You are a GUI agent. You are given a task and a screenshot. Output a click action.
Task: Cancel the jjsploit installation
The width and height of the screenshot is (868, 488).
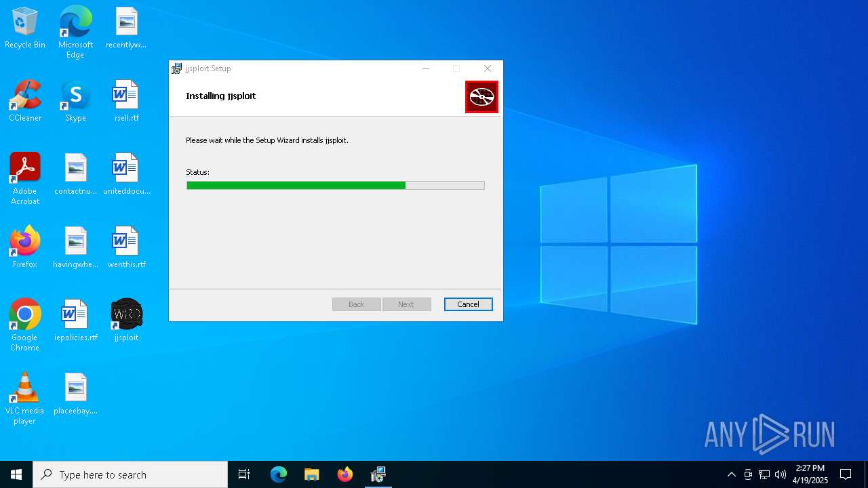coord(469,304)
